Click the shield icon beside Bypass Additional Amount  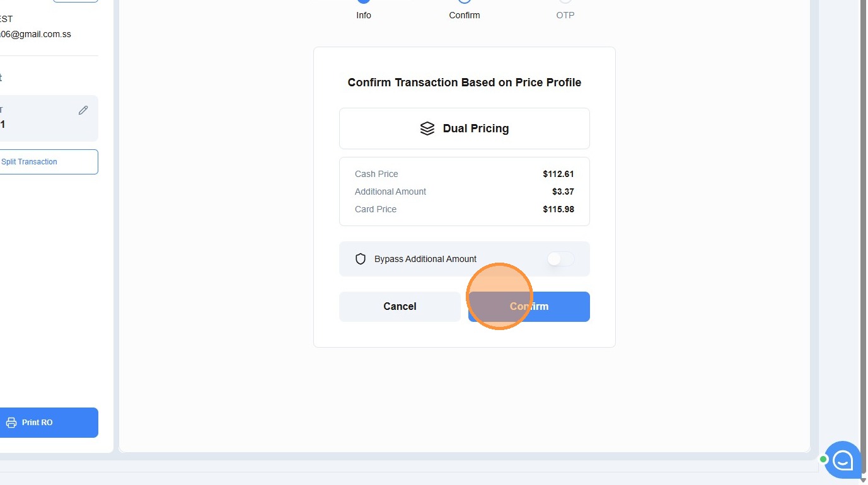tap(361, 259)
